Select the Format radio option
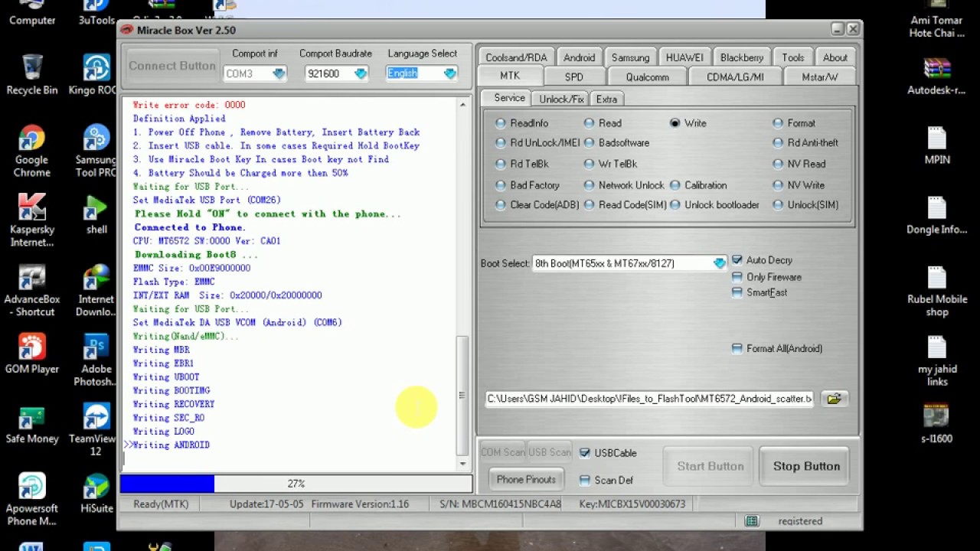 click(x=794, y=123)
